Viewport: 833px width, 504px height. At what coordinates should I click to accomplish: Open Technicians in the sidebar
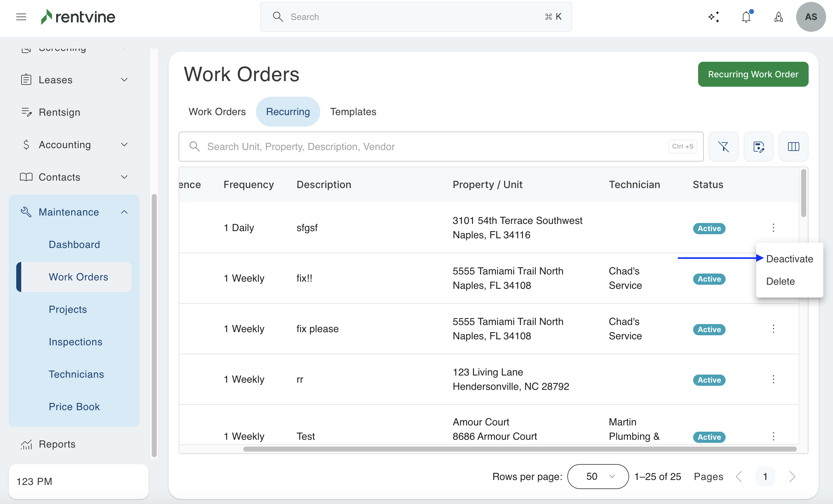[76, 374]
